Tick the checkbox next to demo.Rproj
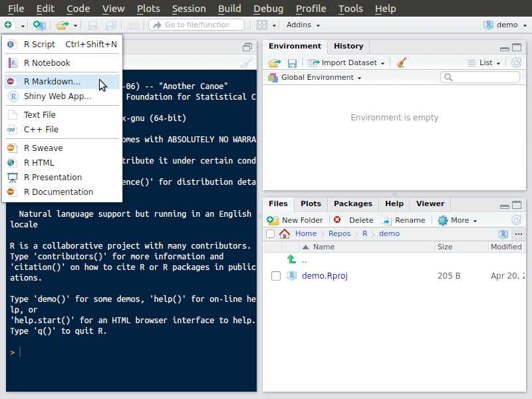532x399 pixels. point(276,276)
